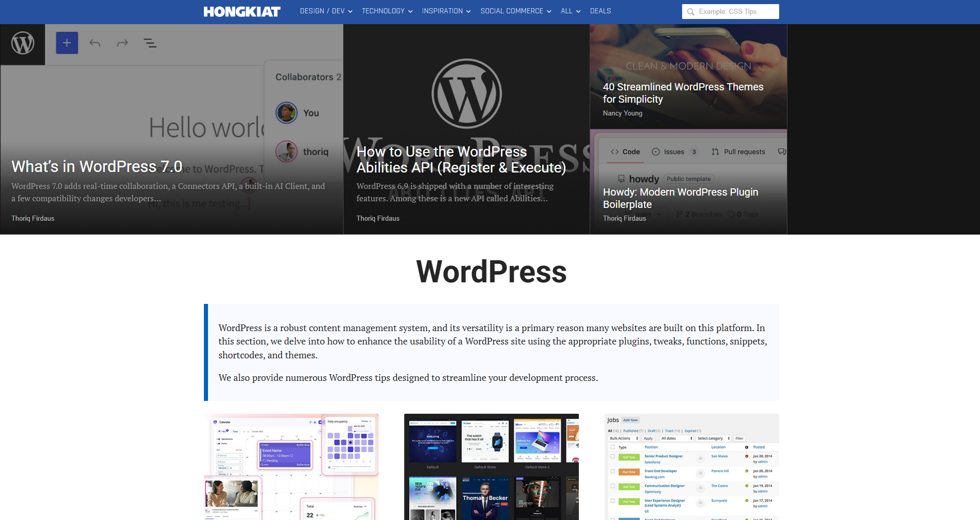Click the 'robust content management system' intro paragraph
This screenshot has width=980, height=520.
(493, 341)
